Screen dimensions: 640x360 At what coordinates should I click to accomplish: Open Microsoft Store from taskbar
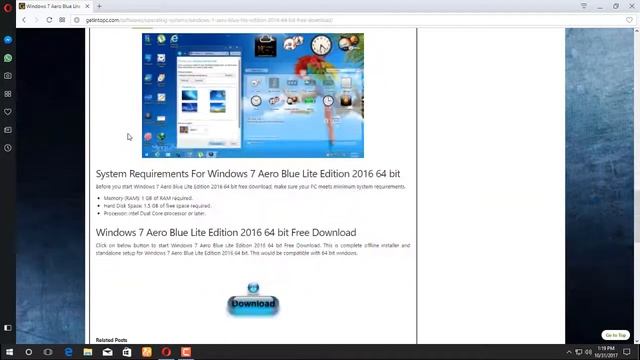pos(127,352)
